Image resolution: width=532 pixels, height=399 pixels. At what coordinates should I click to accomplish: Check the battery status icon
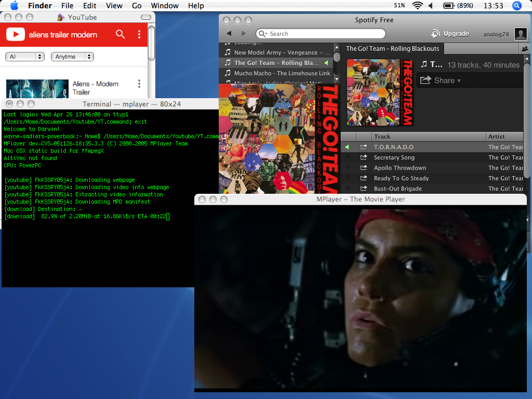coord(449,5)
